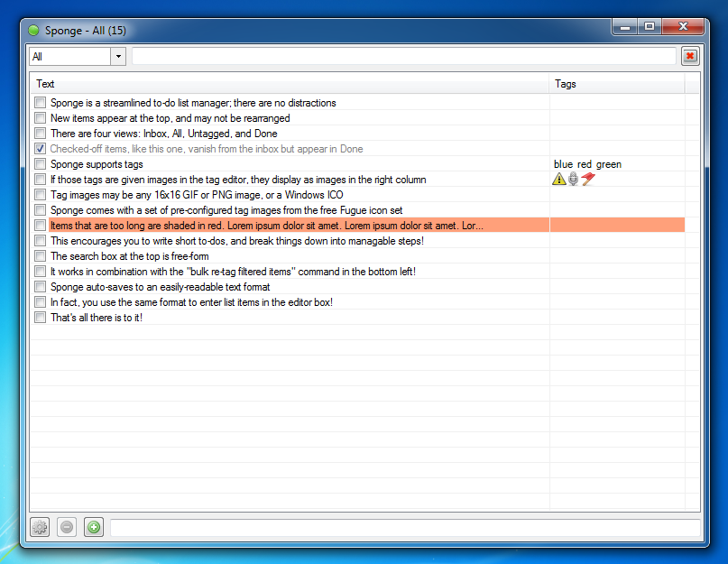Viewport: 728px width, 564px height.
Task: Click the green plus add item button
Action: pos(94,527)
